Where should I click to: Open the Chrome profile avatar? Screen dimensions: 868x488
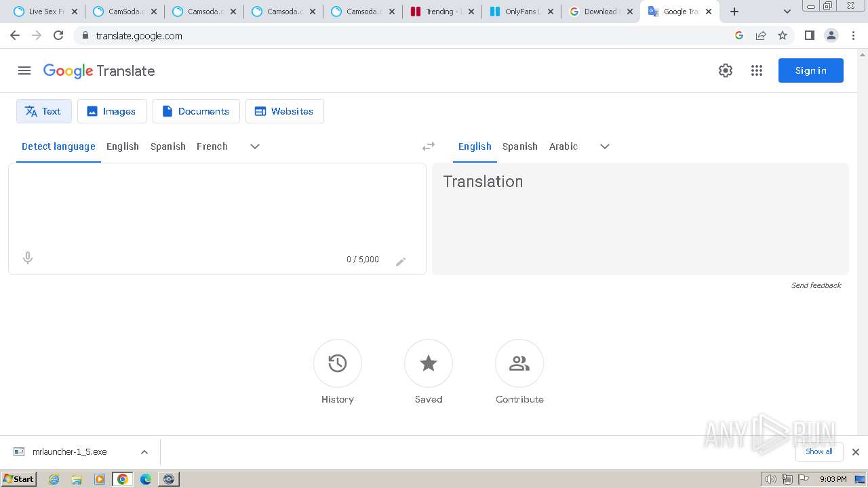831,35
